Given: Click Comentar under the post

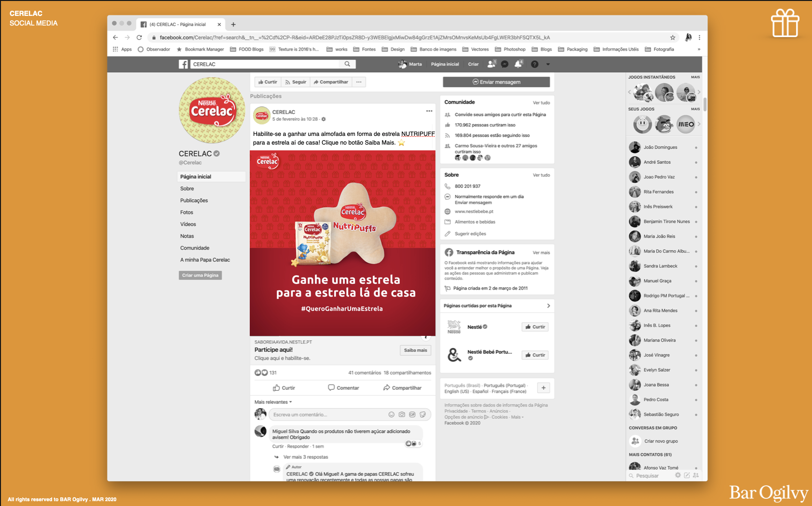Looking at the screenshot, I should pyautogui.click(x=343, y=388).
